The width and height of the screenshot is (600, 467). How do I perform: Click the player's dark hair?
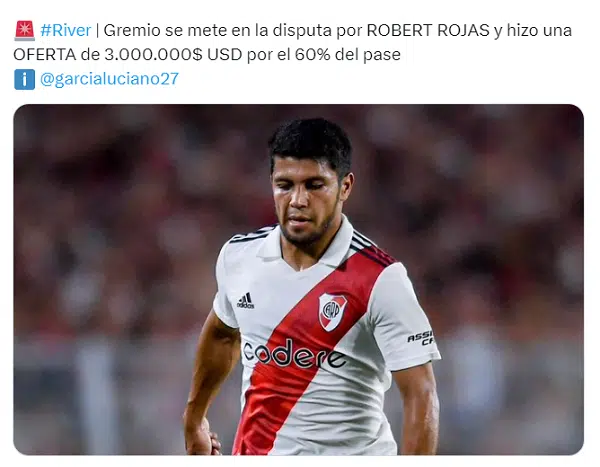(311, 144)
